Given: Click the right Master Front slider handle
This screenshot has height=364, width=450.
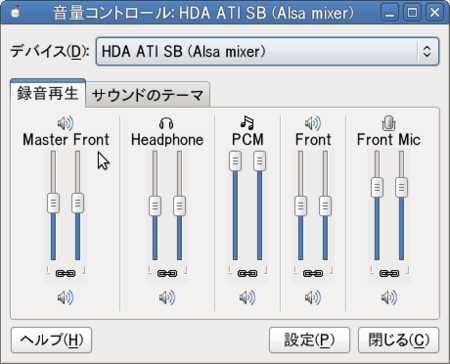Looking at the screenshot, I should (78, 203).
